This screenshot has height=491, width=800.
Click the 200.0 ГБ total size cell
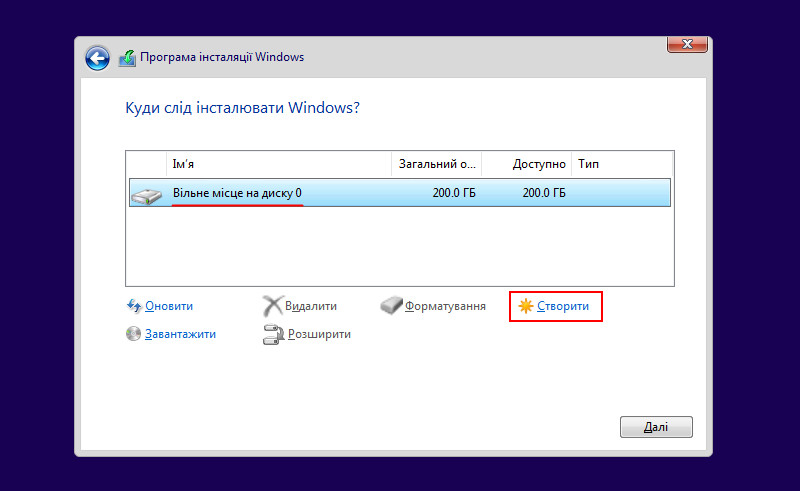pos(454,193)
